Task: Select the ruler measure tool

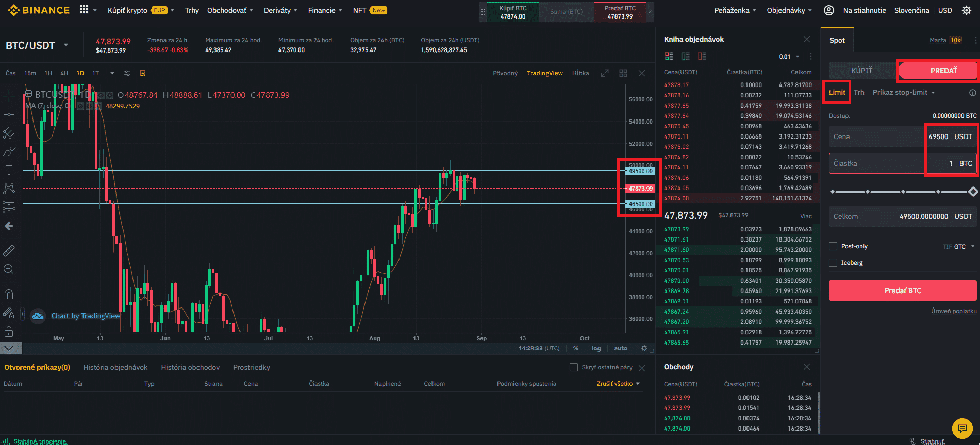Action: coord(9,251)
